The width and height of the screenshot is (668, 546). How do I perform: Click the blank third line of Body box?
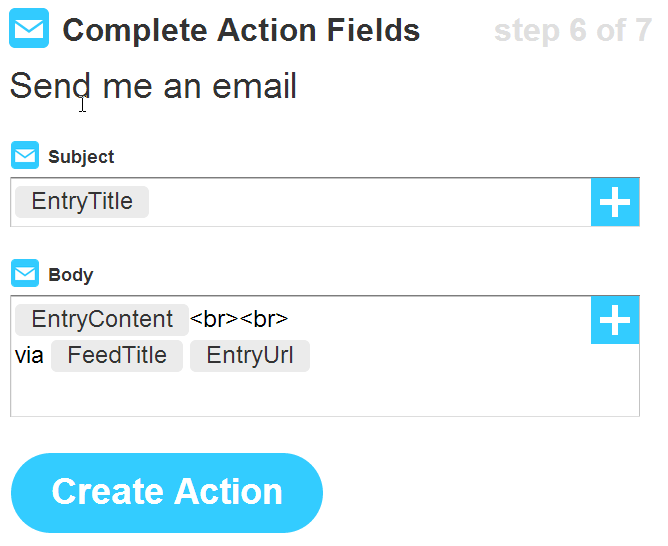(300, 393)
